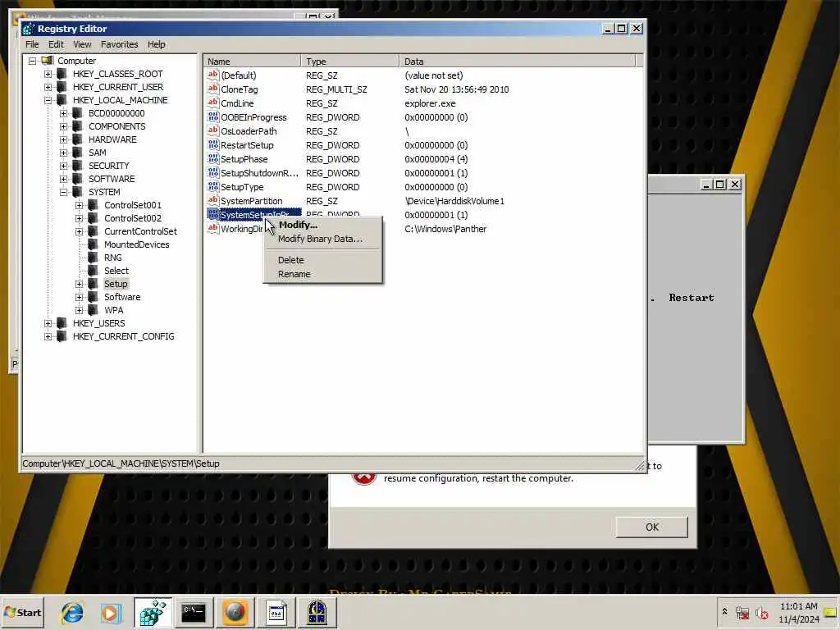
Task: Choose Rename in the context menu
Action: (323, 274)
